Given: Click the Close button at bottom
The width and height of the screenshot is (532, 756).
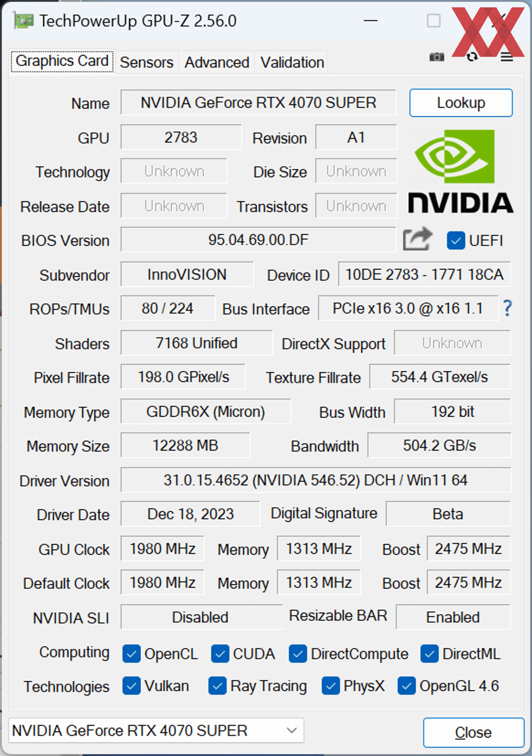Looking at the screenshot, I should point(474,733).
